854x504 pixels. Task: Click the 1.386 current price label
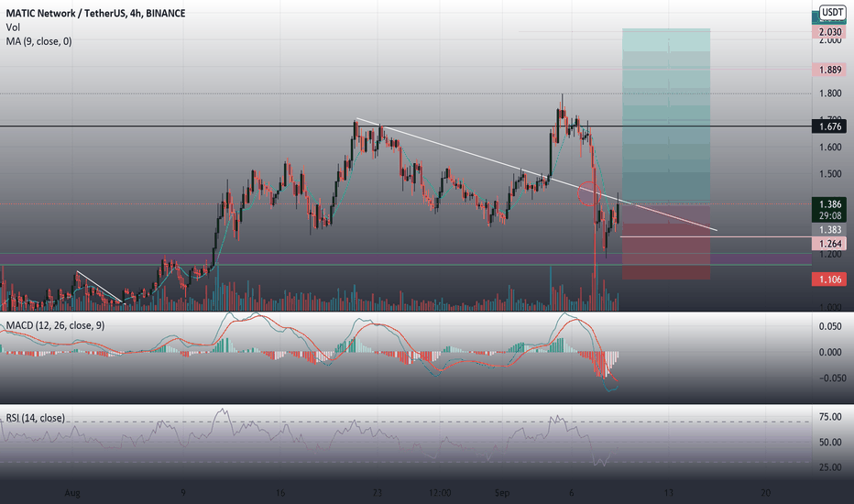pyautogui.click(x=829, y=204)
